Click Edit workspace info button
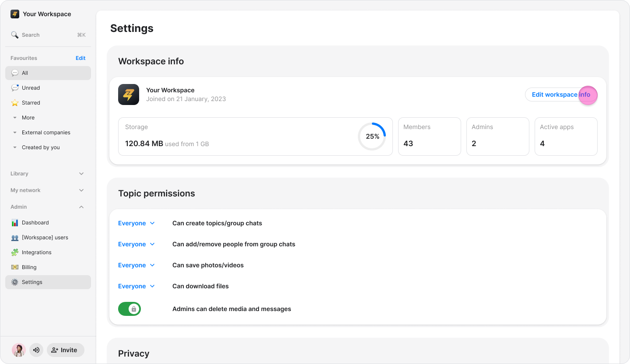This screenshot has height=364, width=630. (x=561, y=94)
